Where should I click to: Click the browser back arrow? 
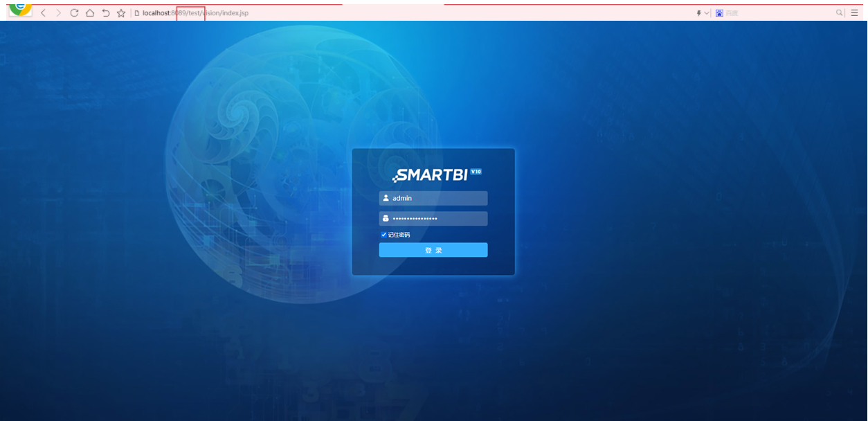pos(43,13)
